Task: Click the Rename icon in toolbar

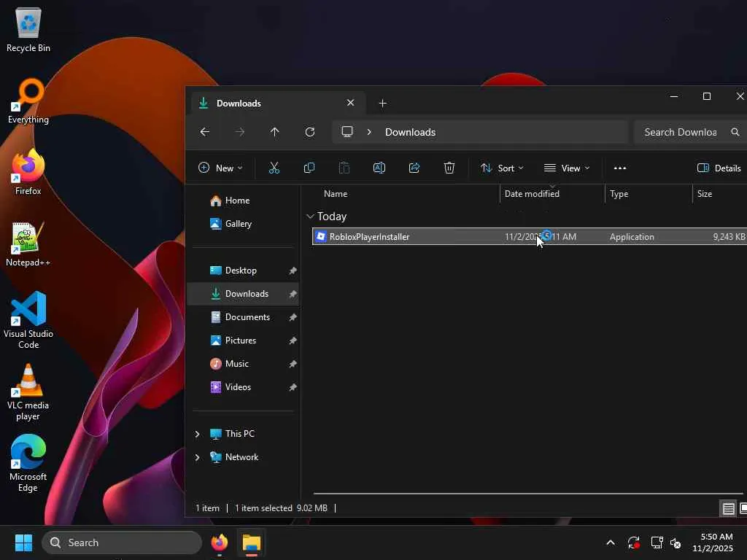Action: click(379, 168)
